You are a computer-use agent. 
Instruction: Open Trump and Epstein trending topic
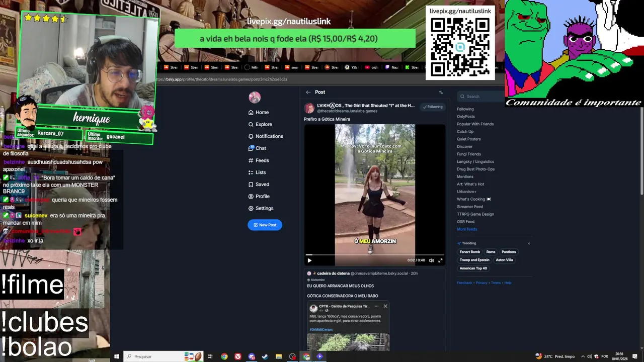[474, 260]
